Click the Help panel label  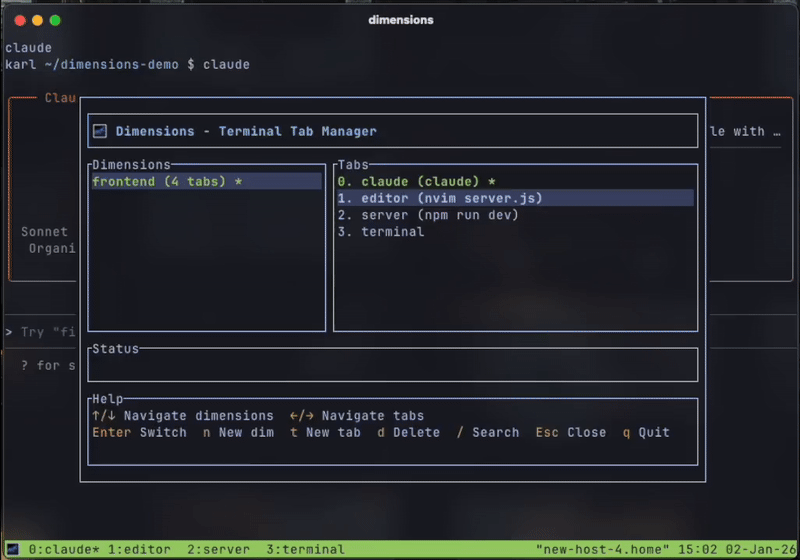point(108,399)
